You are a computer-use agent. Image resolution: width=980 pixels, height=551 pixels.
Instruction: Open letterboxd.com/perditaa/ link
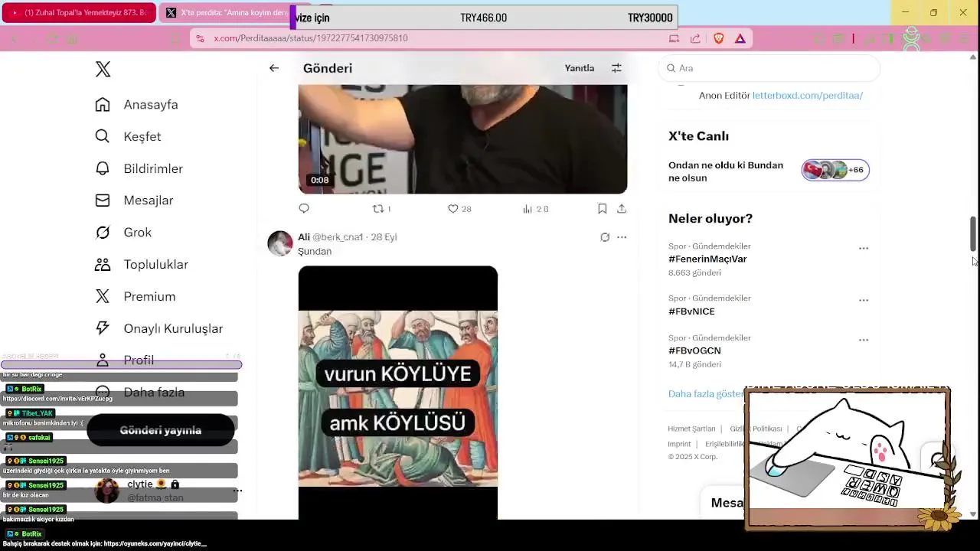click(808, 96)
